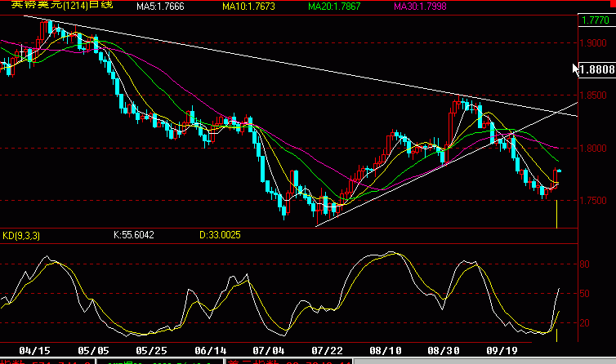
Task: Click the KD axis level 80
Action: (x=585, y=264)
